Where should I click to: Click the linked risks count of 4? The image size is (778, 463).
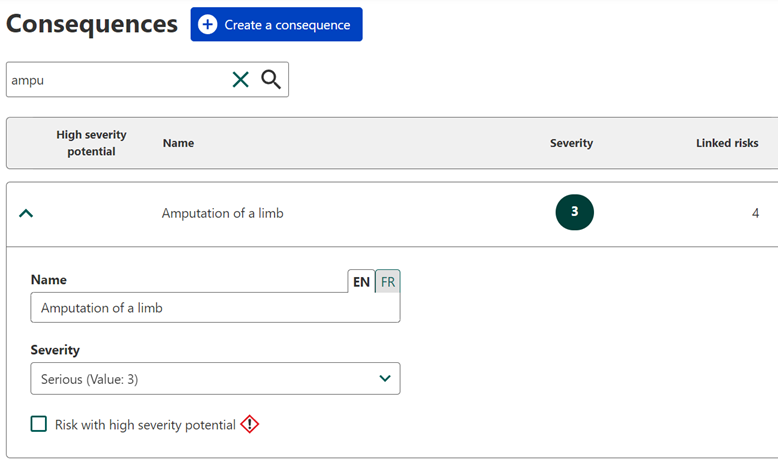(x=755, y=213)
